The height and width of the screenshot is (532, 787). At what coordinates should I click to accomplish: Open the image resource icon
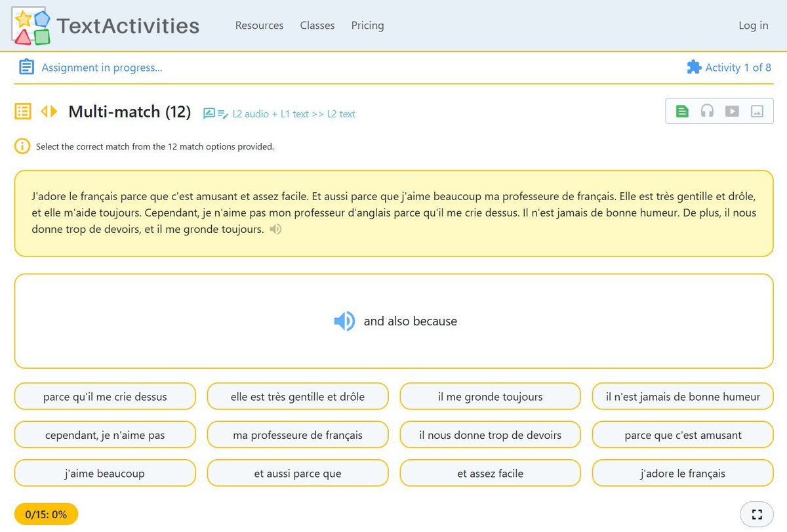[758, 111]
